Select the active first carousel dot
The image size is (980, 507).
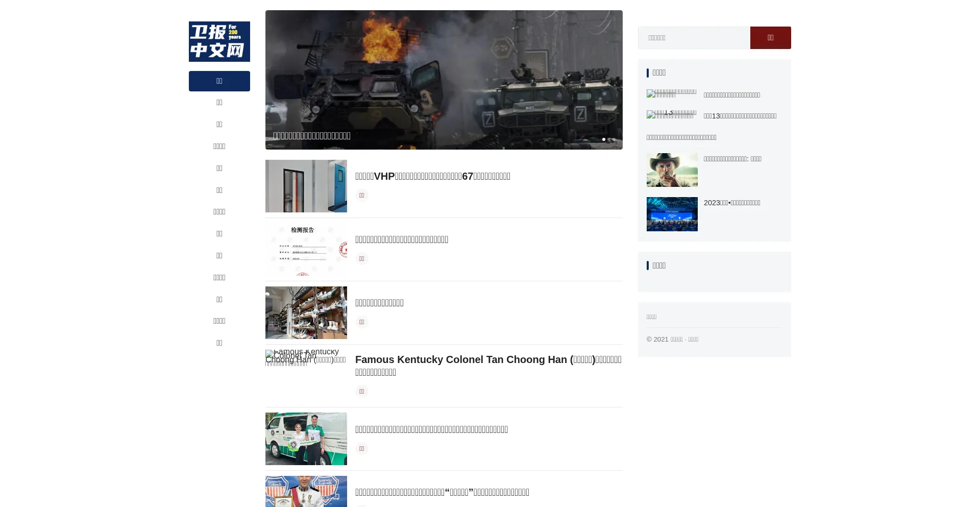click(603, 139)
